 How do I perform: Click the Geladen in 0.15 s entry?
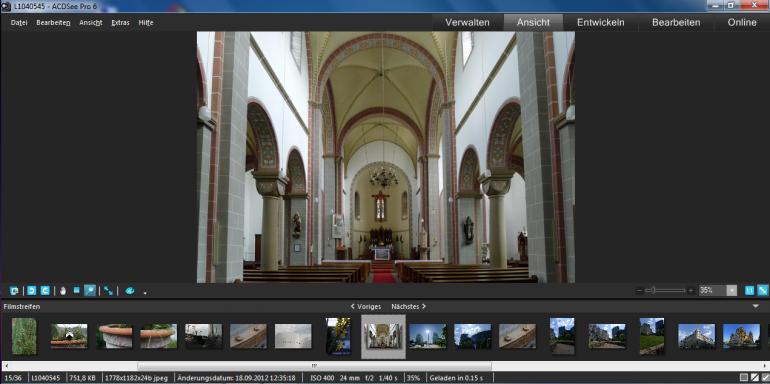click(456, 378)
